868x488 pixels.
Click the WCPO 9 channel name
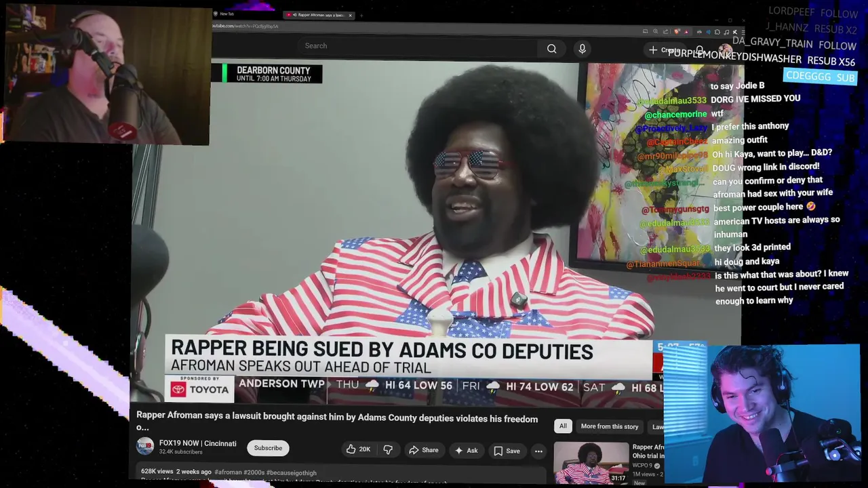[x=642, y=466]
